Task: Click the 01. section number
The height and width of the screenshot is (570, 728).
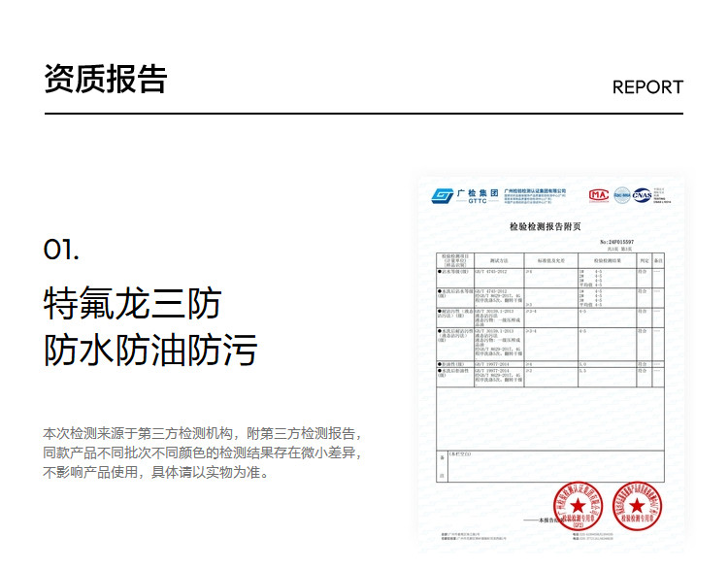Action: (61, 250)
